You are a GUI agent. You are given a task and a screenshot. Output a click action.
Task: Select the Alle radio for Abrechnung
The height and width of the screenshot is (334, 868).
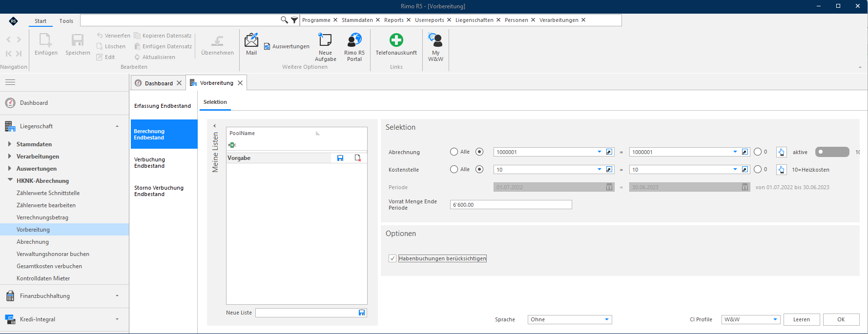(454, 152)
